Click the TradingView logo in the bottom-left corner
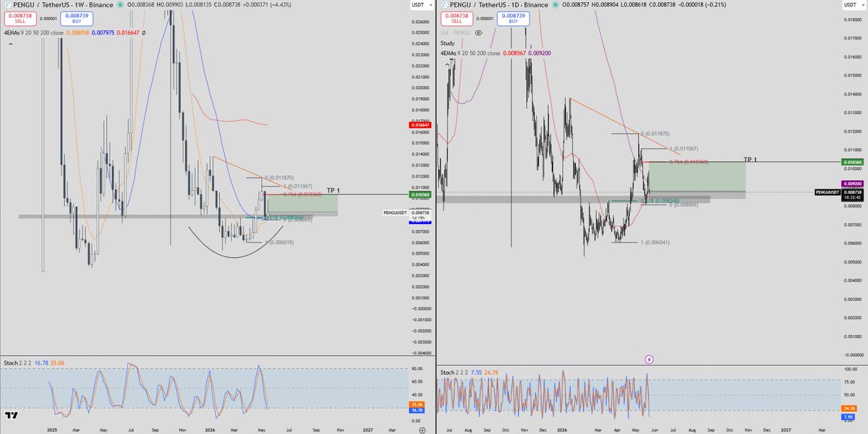This screenshot has width=868, height=434. click(12, 415)
